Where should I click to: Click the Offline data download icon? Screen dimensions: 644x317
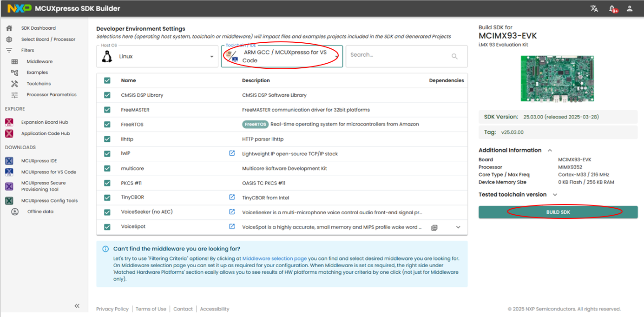pyautogui.click(x=15, y=211)
